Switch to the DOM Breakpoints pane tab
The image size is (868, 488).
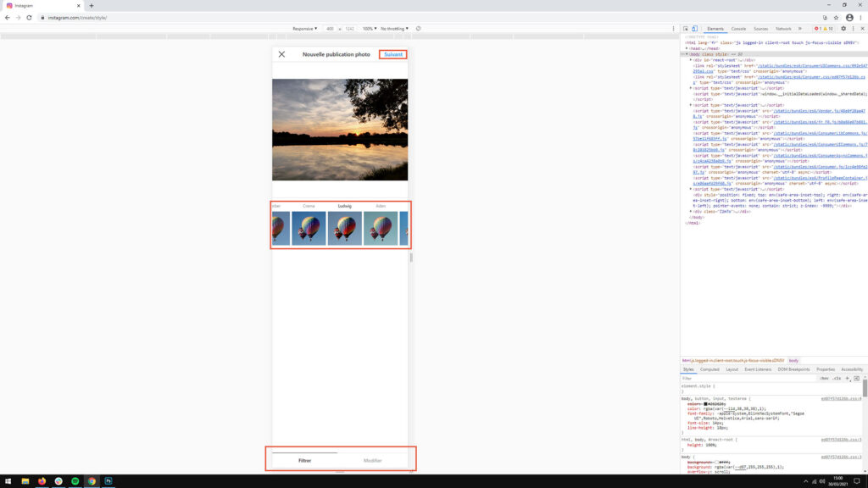(x=793, y=369)
